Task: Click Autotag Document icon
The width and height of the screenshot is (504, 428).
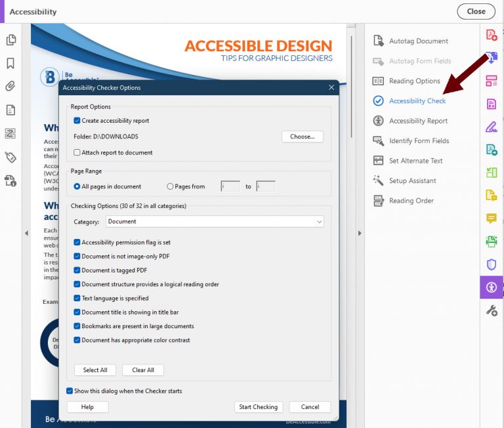Action: [x=378, y=41]
